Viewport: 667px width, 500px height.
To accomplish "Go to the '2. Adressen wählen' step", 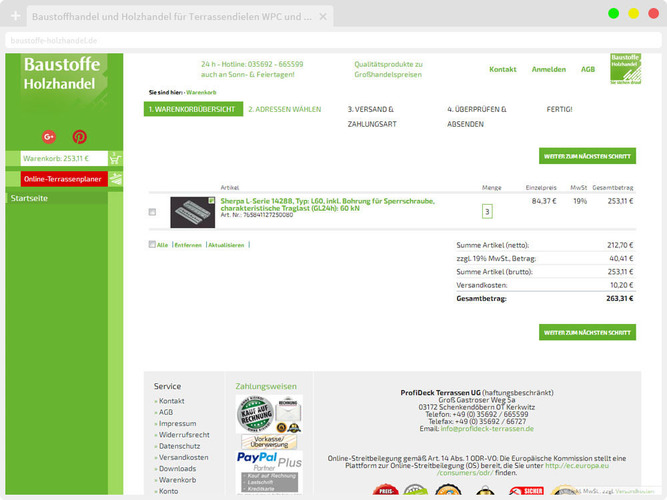I will 285,109.
